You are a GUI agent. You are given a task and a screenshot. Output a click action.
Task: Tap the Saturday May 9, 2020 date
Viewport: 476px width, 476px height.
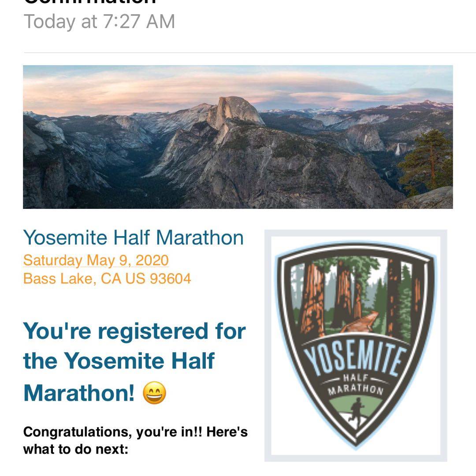(x=96, y=260)
